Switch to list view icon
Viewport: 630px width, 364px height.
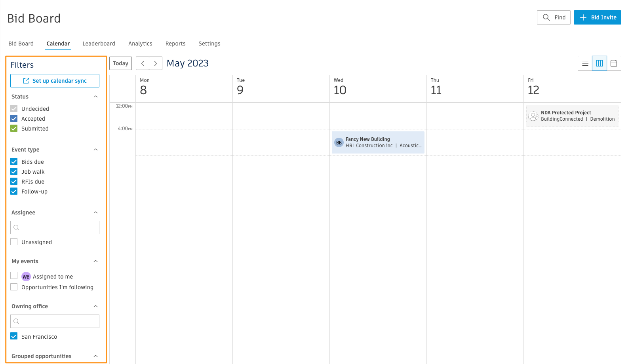(585, 63)
